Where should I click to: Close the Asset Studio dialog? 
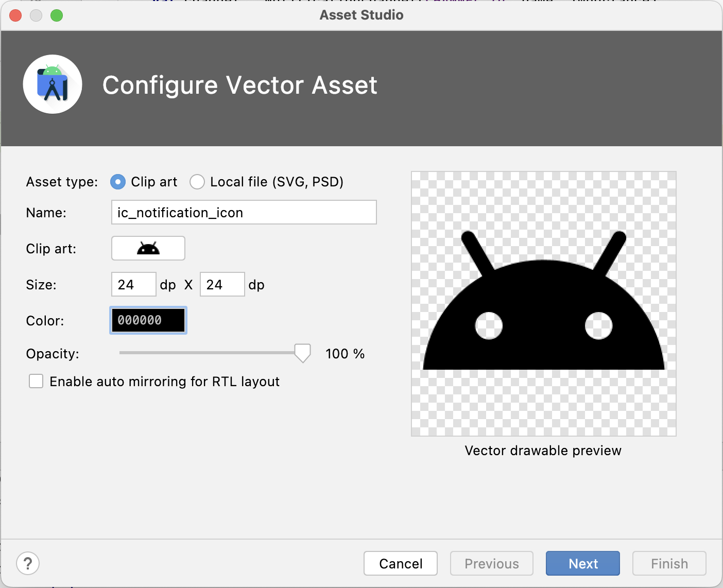coord(15,15)
